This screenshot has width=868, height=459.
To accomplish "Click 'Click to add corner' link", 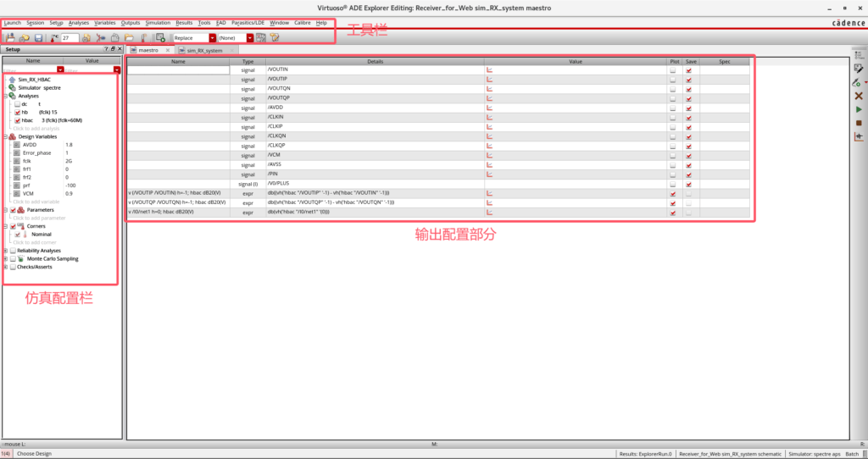I will click(x=35, y=242).
